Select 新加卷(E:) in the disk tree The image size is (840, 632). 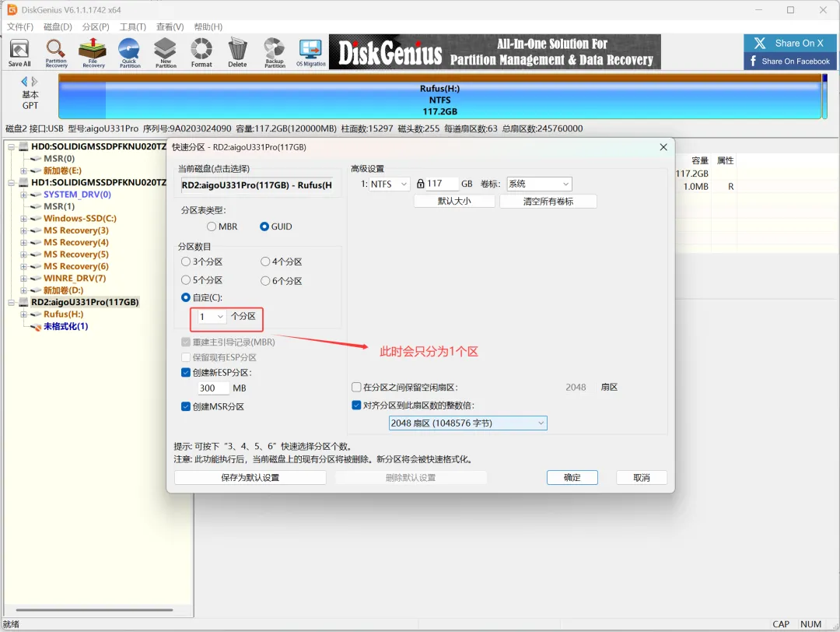(x=63, y=170)
